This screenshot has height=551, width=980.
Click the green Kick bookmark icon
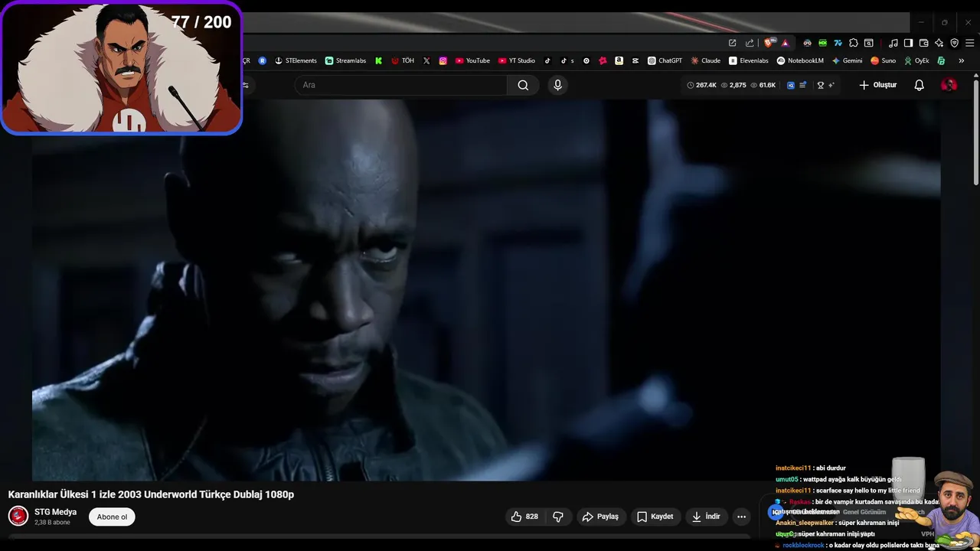click(x=378, y=60)
